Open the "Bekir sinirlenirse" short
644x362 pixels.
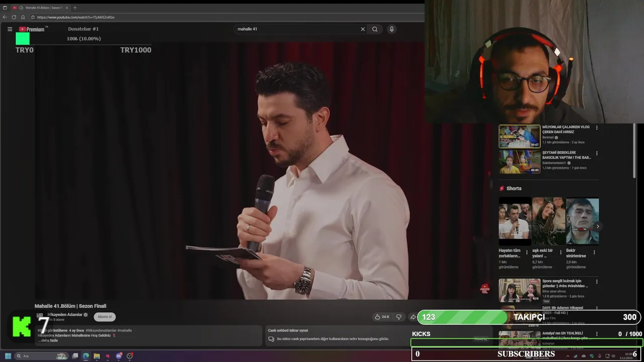582,221
